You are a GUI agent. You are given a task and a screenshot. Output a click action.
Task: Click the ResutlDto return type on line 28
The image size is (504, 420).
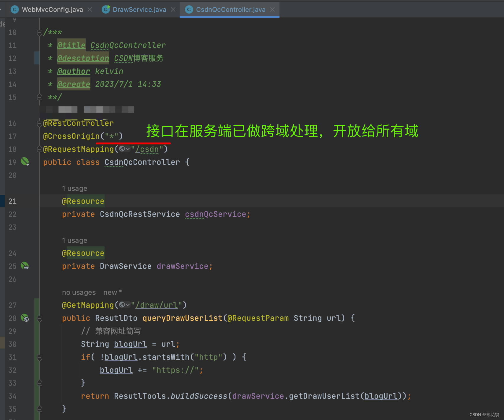point(116,318)
